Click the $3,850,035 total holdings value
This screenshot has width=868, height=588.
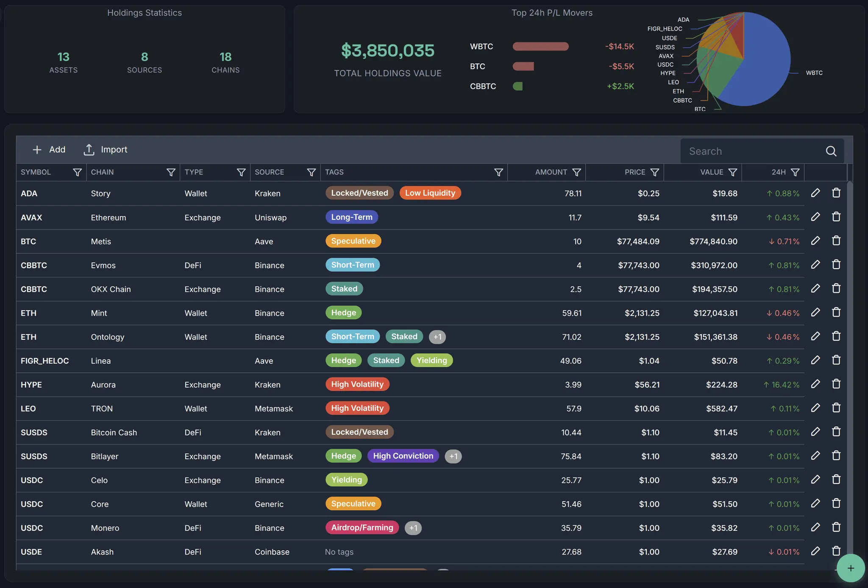(x=388, y=50)
